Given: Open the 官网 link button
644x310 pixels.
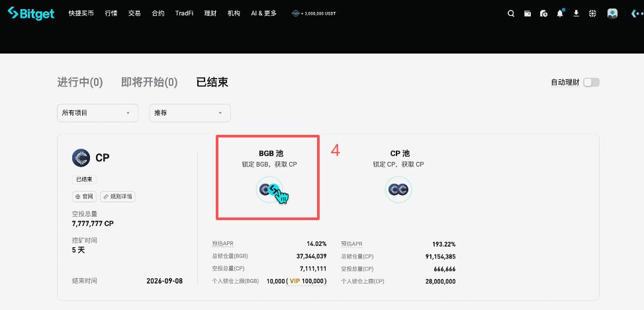Looking at the screenshot, I should click(x=84, y=197).
